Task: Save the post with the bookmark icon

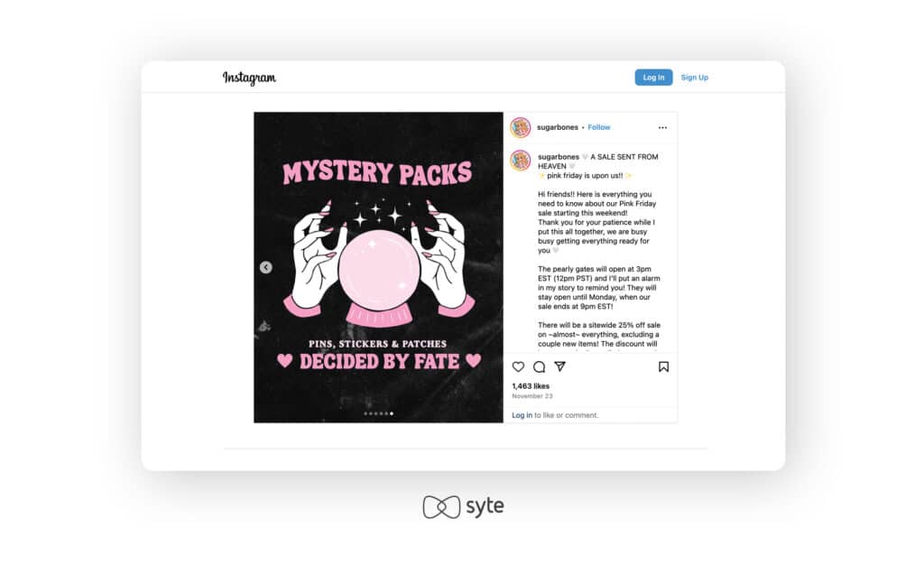Action: click(x=663, y=366)
